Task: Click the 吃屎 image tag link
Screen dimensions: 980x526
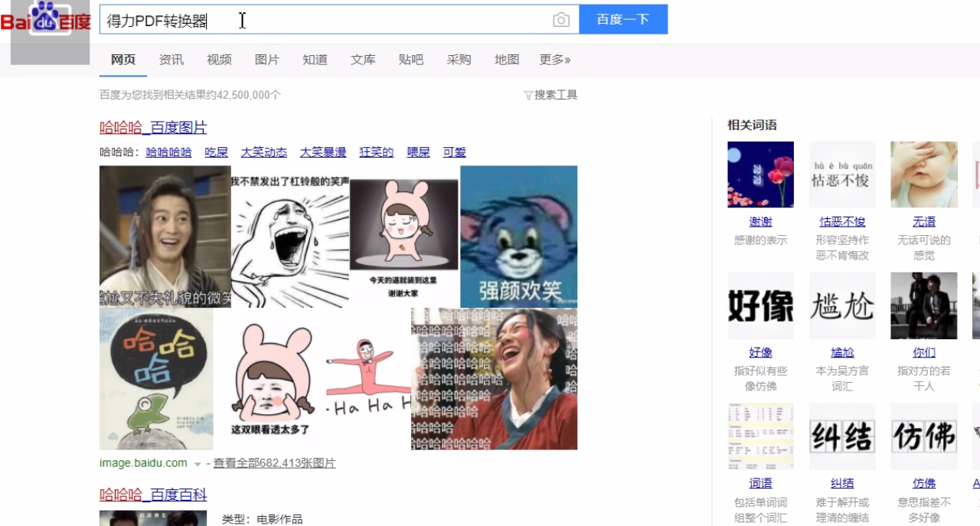Action: [217, 152]
